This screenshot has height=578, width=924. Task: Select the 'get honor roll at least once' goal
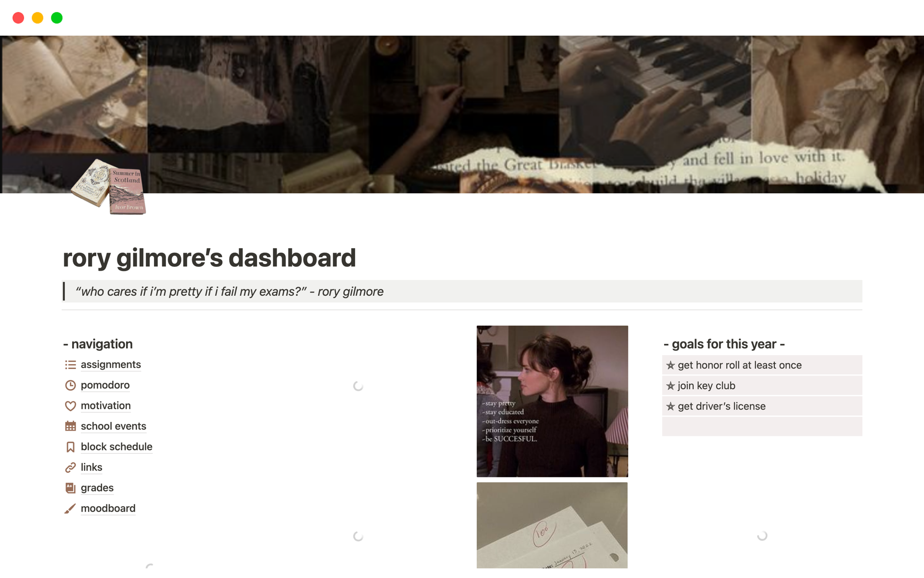pos(762,365)
